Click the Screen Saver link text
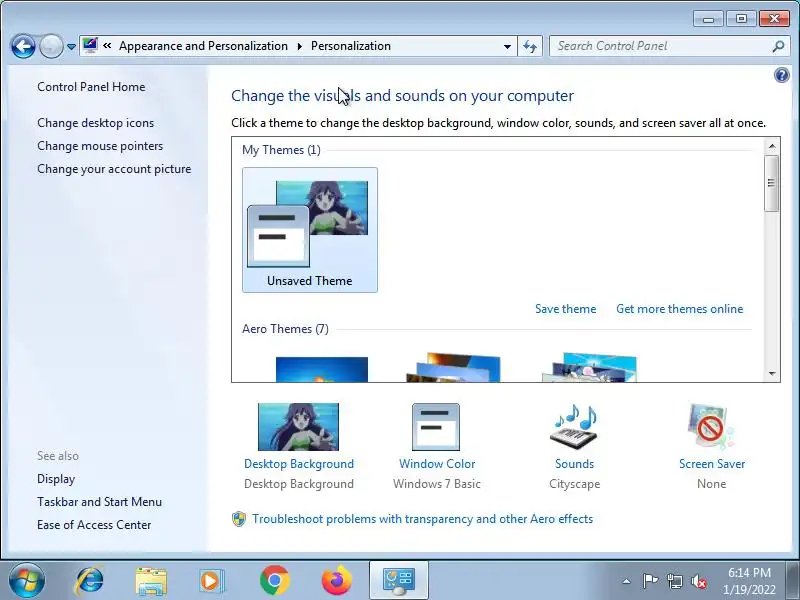This screenshot has height=600, width=800. click(712, 464)
